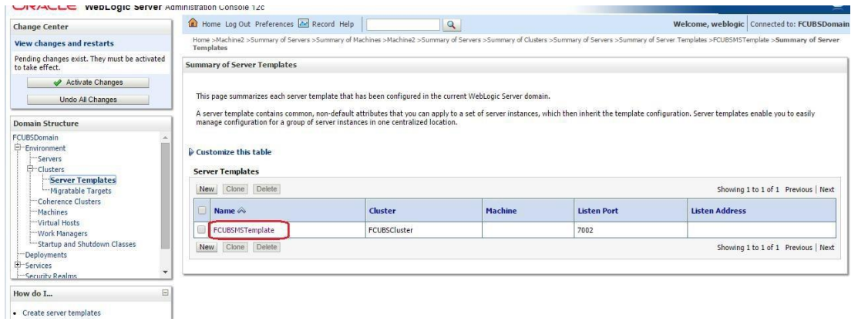Collapse the Clusters tree node
This screenshot has width=868, height=325.
click(x=31, y=169)
